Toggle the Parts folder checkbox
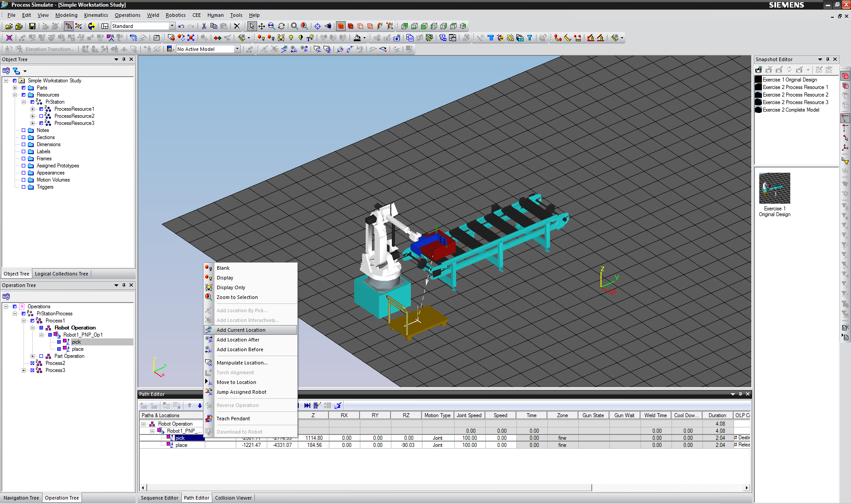This screenshot has width=851, height=504. coord(23,88)
